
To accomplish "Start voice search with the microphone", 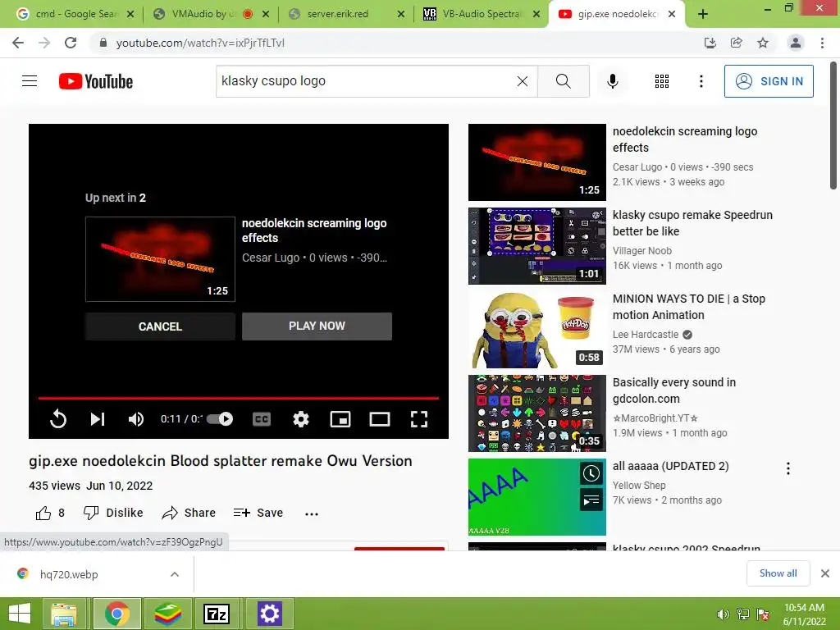I will pos(612,81).
